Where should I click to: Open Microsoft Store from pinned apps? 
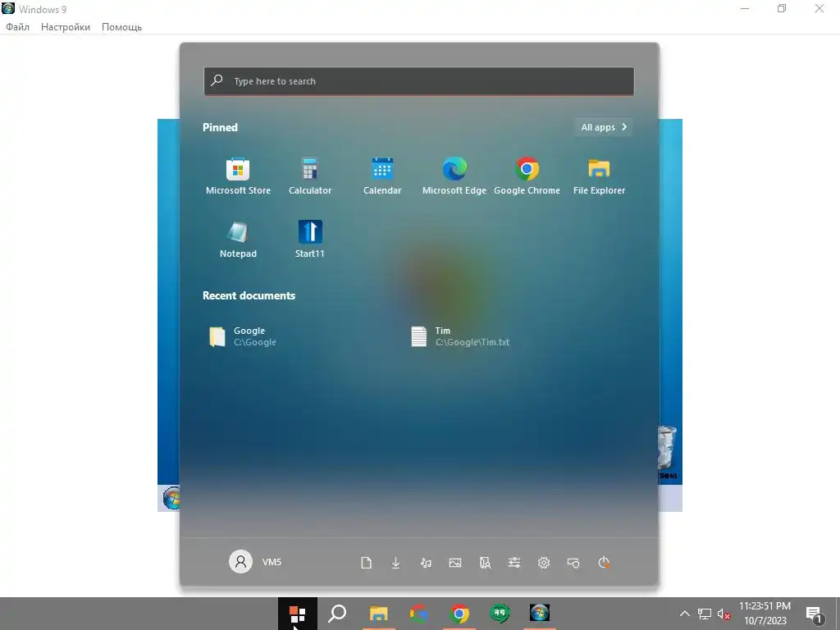pos(238,177)
